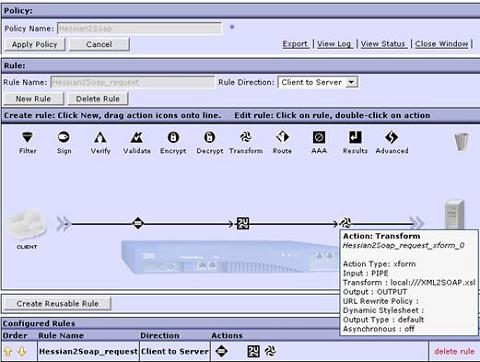Image resolution: width=480 pixels, height=362 pixels.
Task: Click the Match diamond action on rule line
Action: coord(138,223)
